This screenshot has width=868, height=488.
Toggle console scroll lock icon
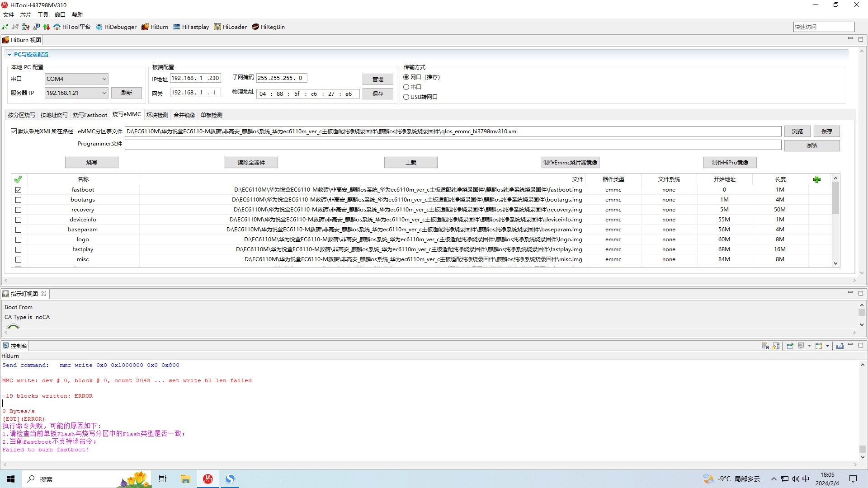point(776,346)
